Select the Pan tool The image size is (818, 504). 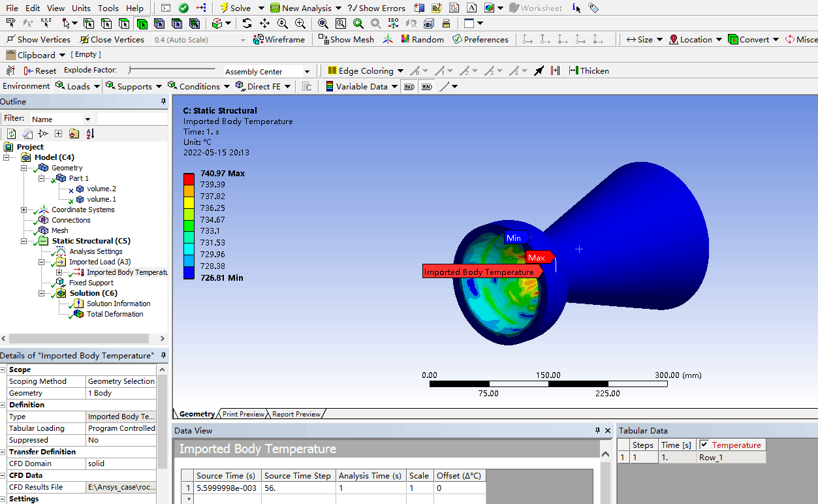tap(264, 24)
